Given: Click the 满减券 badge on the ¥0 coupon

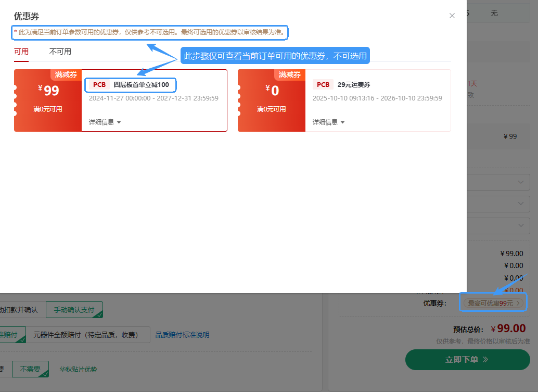Looking at the screenshot, I should 290,75.
